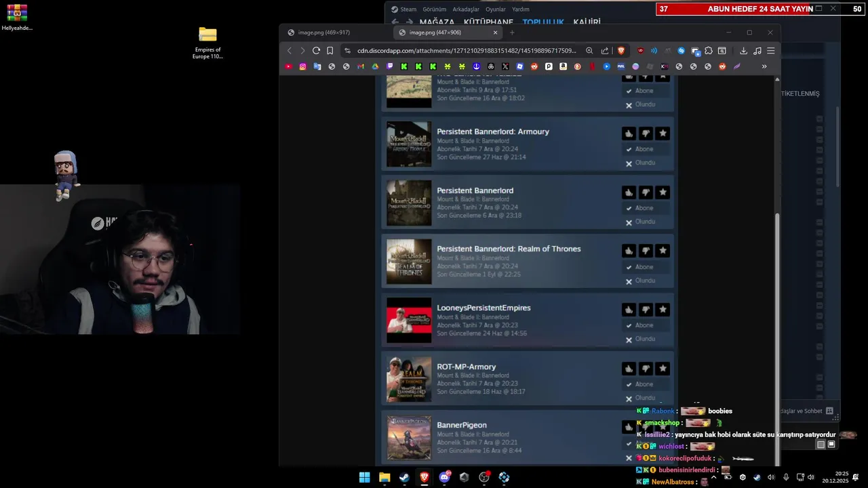Favorite star for ROT-MP-Armory
This screenshot has width=868, height=488.
click(x=663, y=369)
